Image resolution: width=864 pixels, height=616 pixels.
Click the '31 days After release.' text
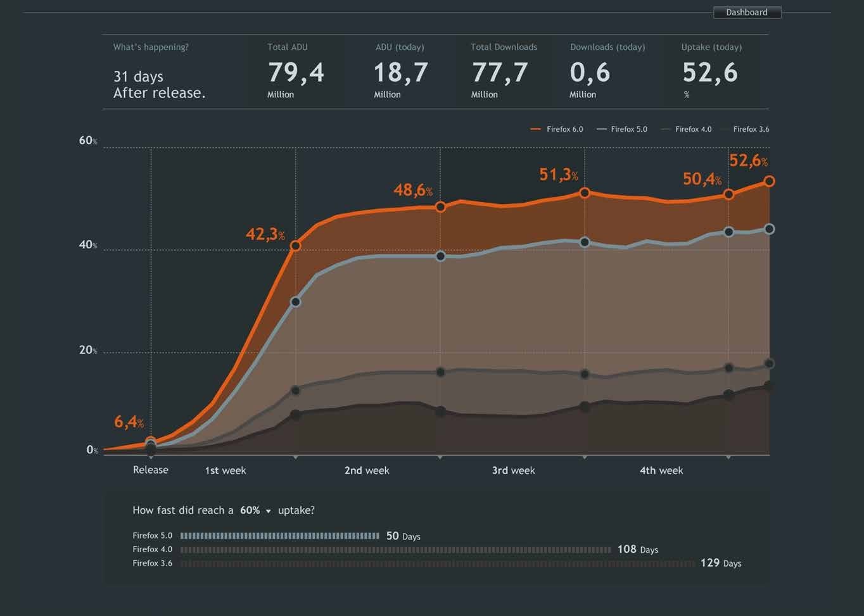(x=159, y=85)
